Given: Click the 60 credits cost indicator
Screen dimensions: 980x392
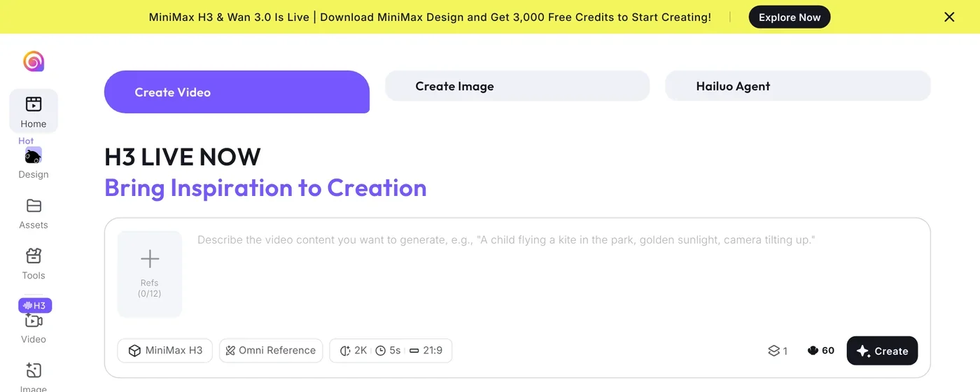Looking at the screenshot, I should [x=821, y=351].
